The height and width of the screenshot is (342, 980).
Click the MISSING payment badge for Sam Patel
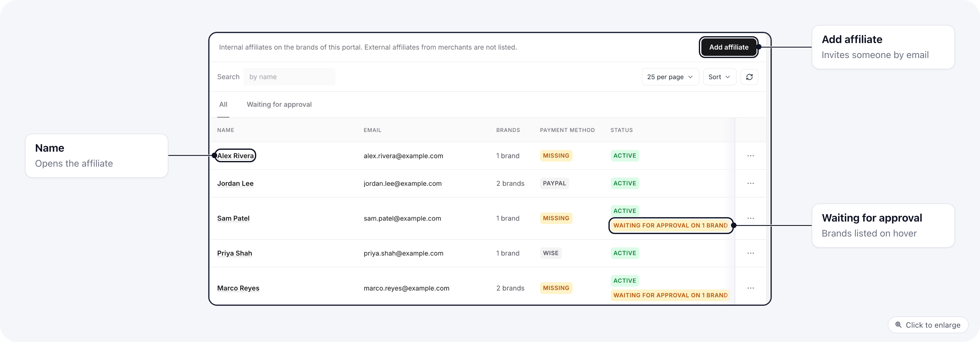click(556, 218)
